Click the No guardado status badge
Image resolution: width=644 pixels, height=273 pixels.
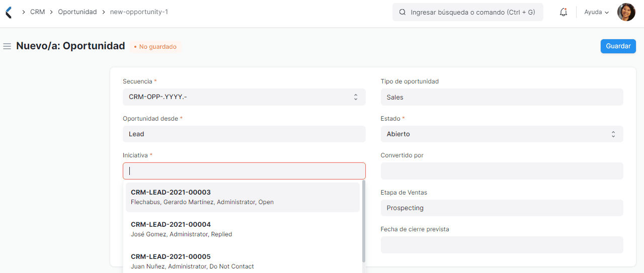click(155, 47)
